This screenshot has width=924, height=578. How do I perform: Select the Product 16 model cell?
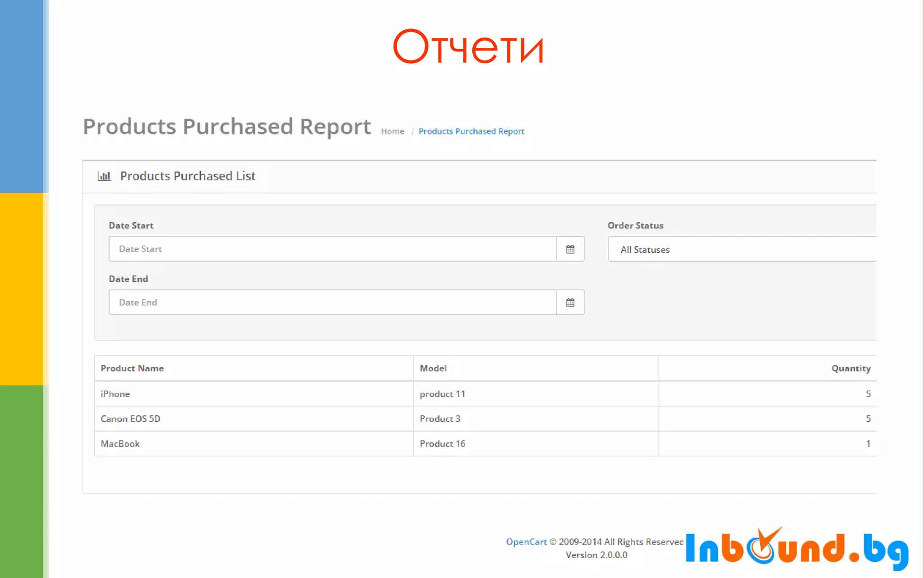tap(536, 443)
